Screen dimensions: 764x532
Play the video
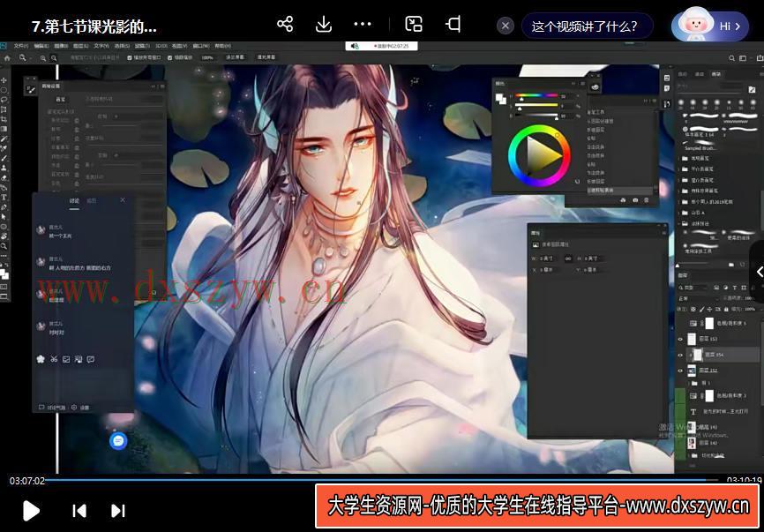point(31,510)
